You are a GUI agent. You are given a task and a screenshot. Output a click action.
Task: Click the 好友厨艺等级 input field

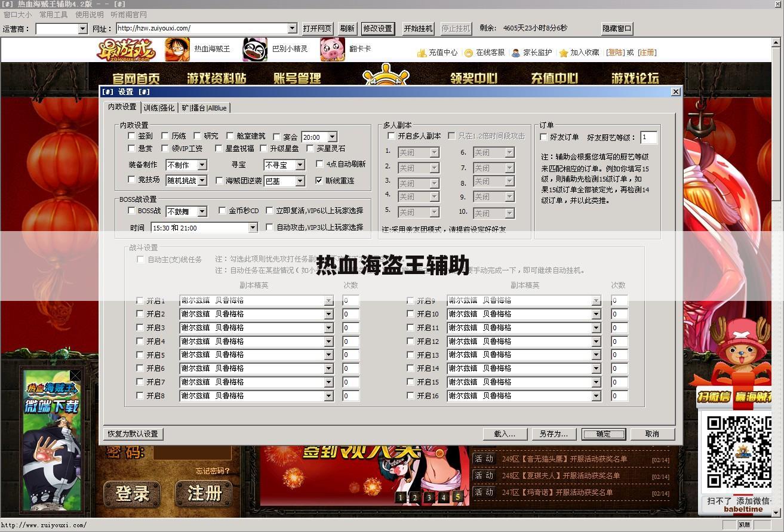click(x=649, y=137)
